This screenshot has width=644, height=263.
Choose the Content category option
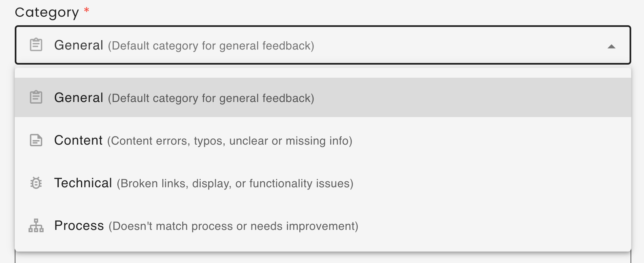[x=78, y=140]
